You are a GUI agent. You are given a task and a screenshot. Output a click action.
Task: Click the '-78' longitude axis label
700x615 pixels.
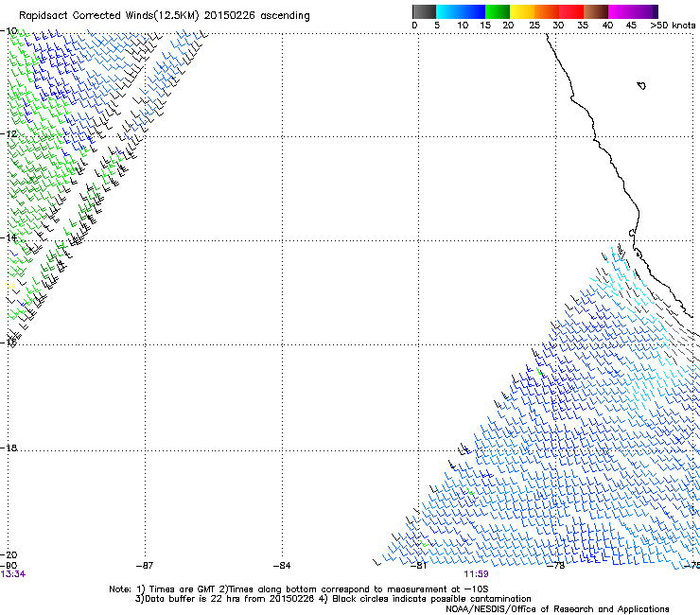[556, 565]
